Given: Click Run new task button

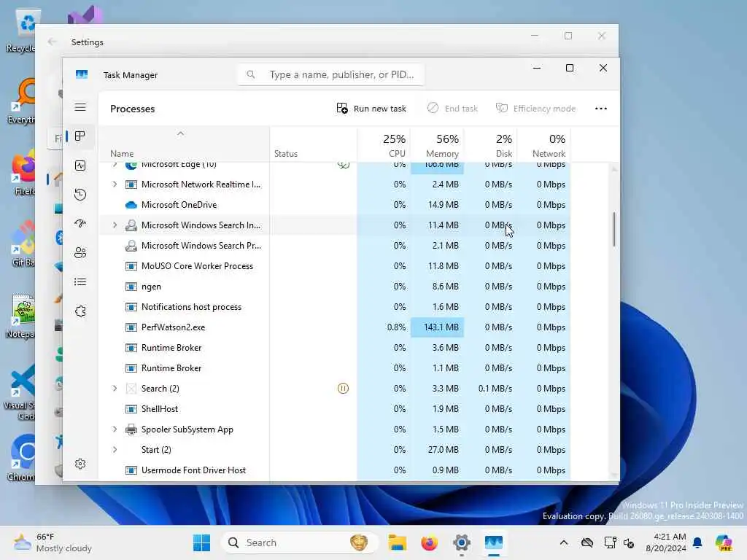Looking at the screenshot, I should pos(371,109).
